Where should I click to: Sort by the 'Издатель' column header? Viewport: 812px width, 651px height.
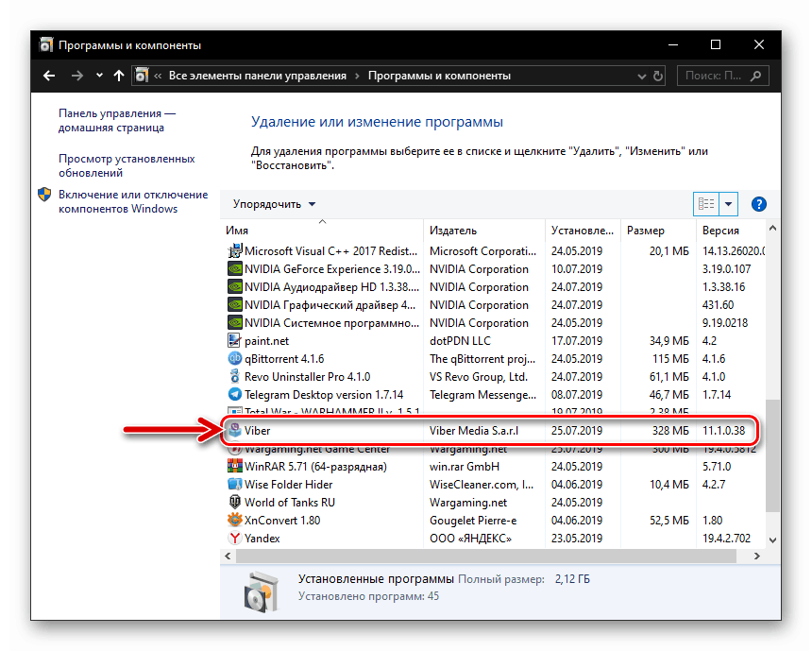pos(484,231)
